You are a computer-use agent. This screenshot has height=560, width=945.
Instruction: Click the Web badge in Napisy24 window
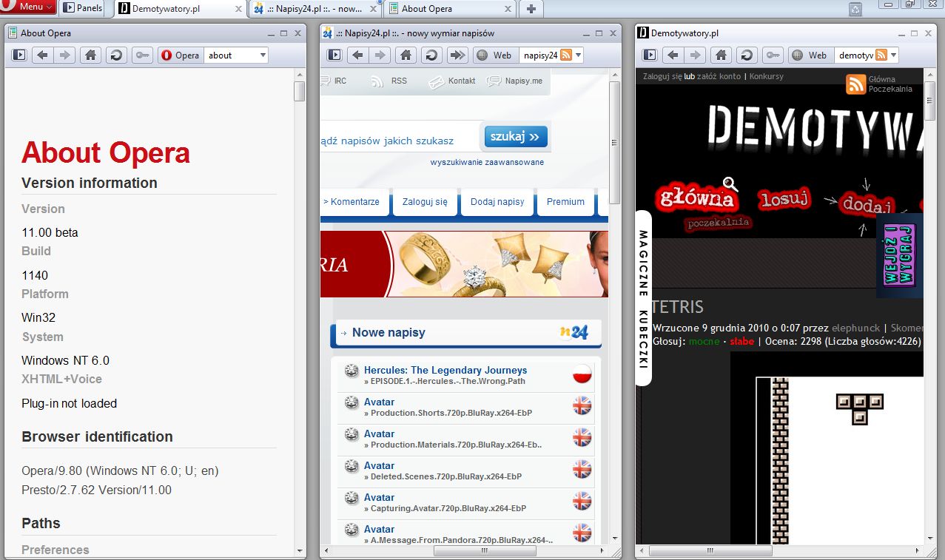tap(495, 55)
